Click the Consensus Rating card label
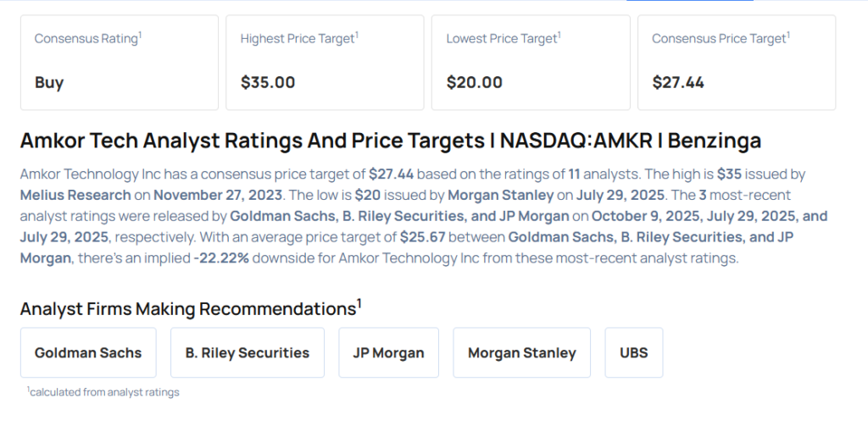 pyautogui.click(x=86, y=39)
